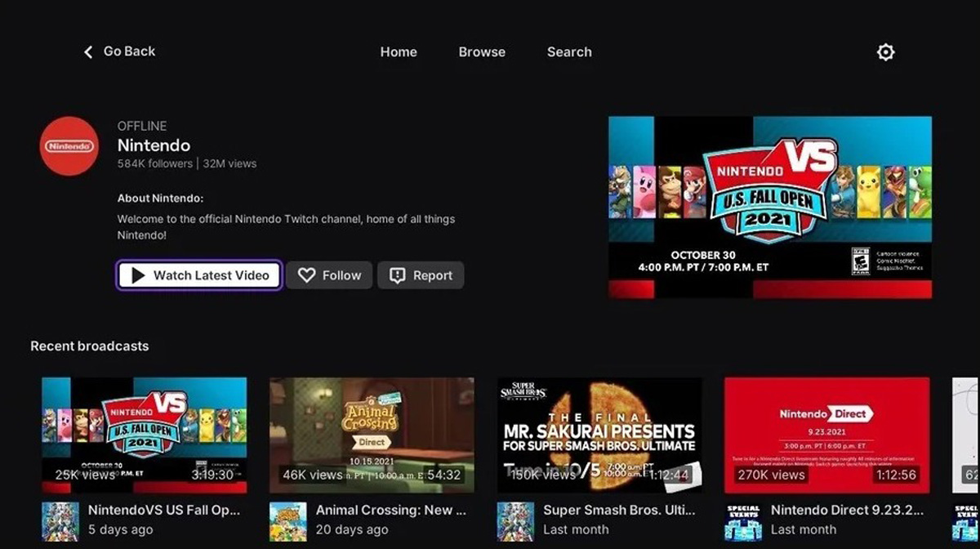
Task: Click the Go Back chevron arrow
Action: pos(88,52)
